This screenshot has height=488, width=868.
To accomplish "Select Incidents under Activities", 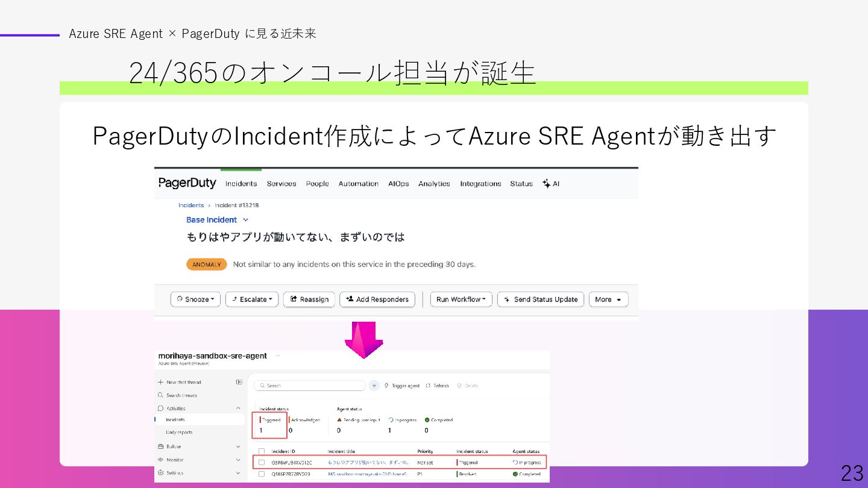I will pyautogui.click(x=200, y=420).
